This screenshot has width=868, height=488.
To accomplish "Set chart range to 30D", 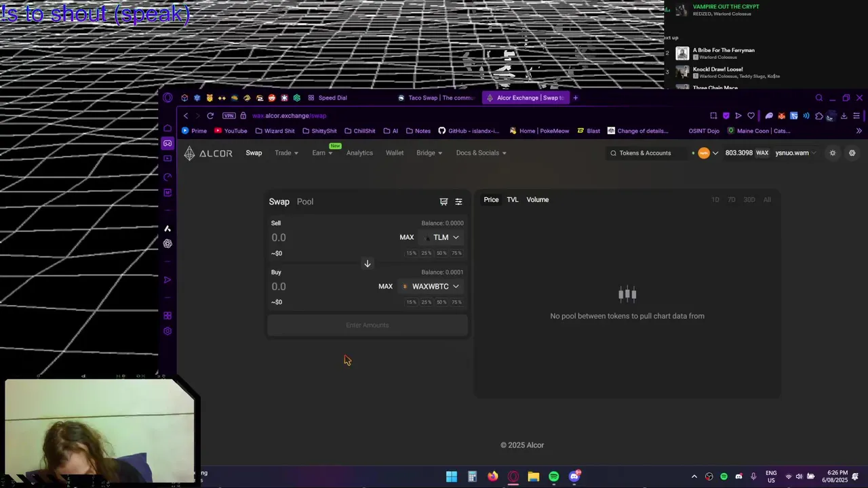I will point(749,200).
